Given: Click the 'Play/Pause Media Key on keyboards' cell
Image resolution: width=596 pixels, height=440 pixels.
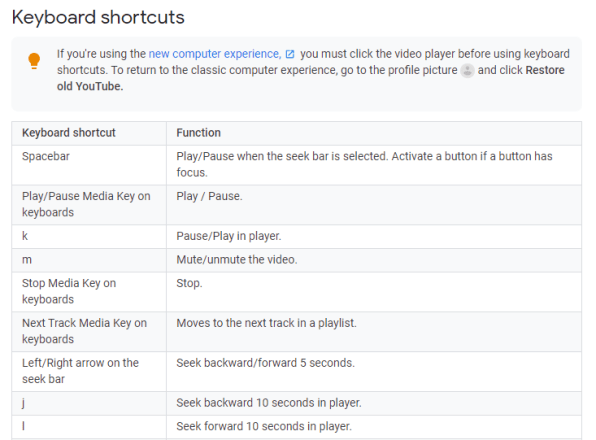Looking at the screenshot, I should coord(89,205).
